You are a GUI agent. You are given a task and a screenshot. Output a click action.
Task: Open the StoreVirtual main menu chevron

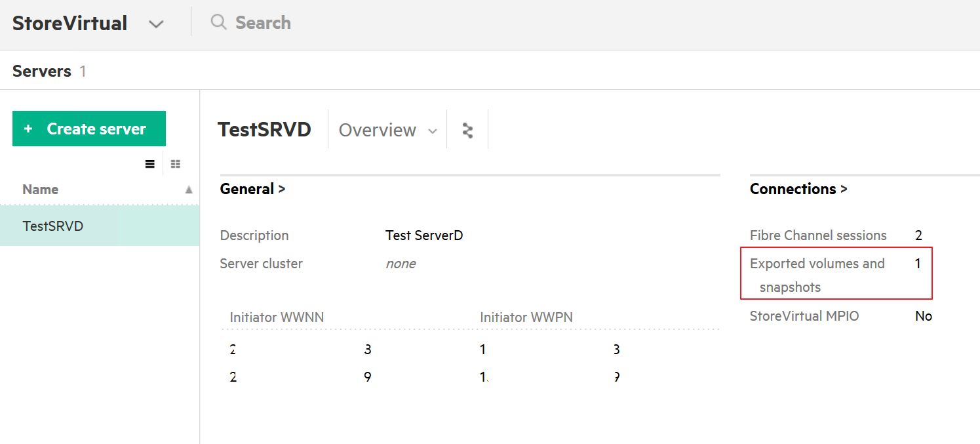click(155, 24)
